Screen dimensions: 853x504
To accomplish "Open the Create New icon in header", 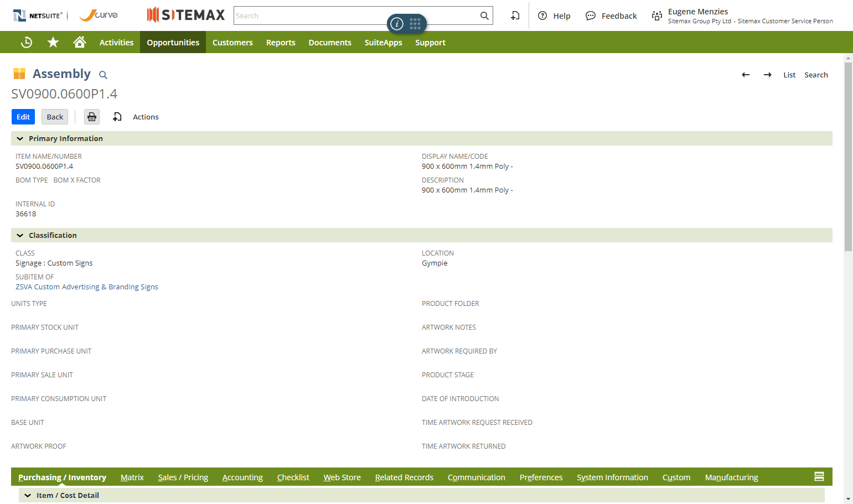I will [x=515, y=15].
